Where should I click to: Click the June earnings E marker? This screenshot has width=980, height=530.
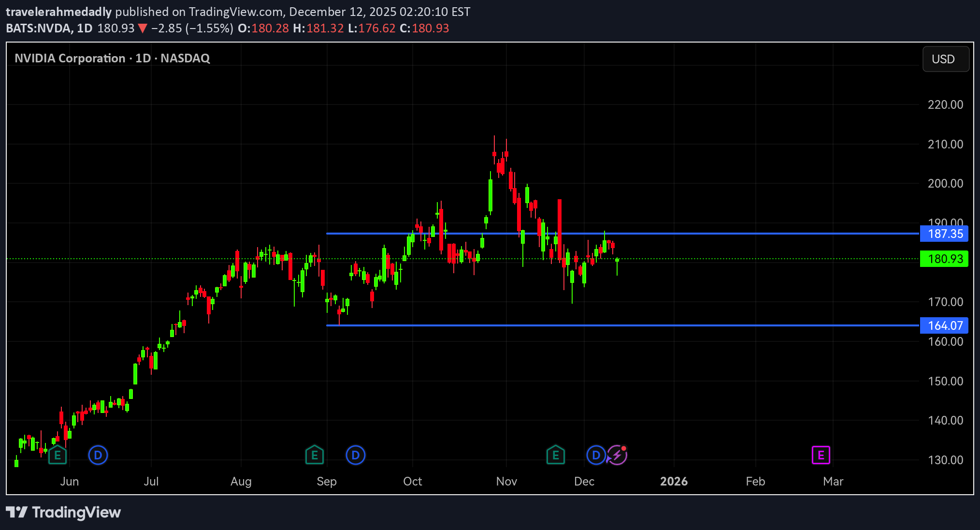click(58, 455)
